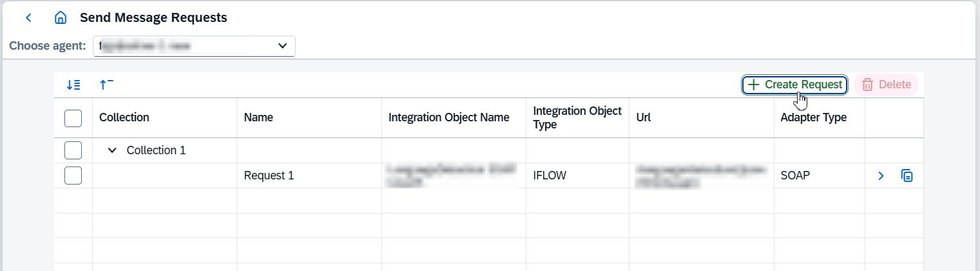This screenshot has height=271, width=980.
Task: Select the Request 1 name cell
Action: coord(269,176)
